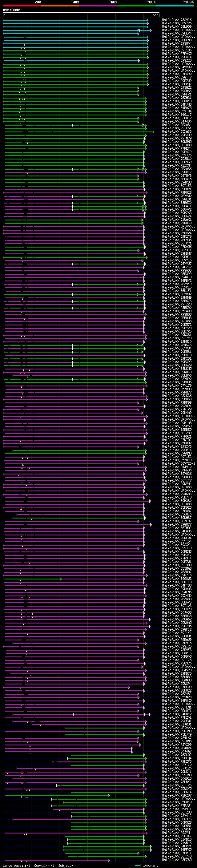Select hit UniRef100_Q0V7P5

point(177,23)
